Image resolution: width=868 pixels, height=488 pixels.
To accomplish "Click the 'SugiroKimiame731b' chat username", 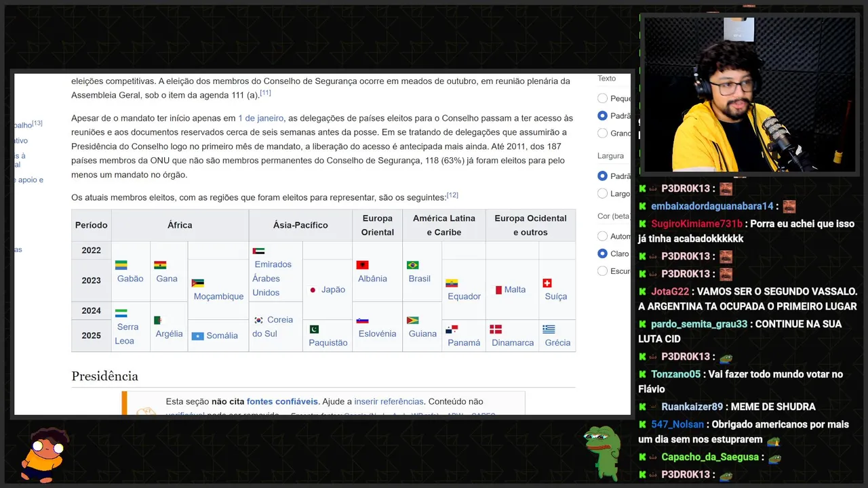I will tap(696, 224).
